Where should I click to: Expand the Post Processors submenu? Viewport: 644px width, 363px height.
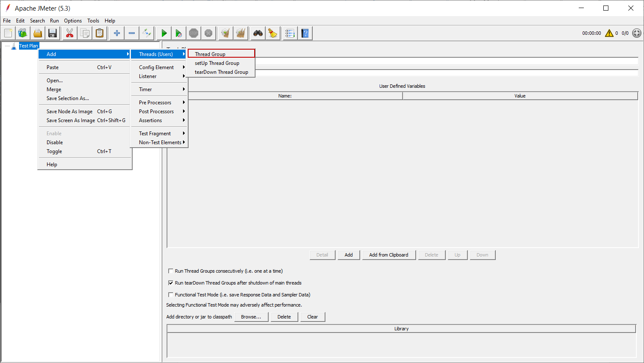pyautogui.click(x=159, y=112)
